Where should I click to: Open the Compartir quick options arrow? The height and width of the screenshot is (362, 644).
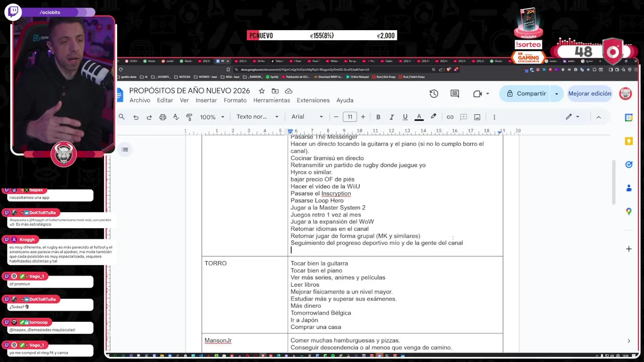pyautogui.click(x=556, y=94)
